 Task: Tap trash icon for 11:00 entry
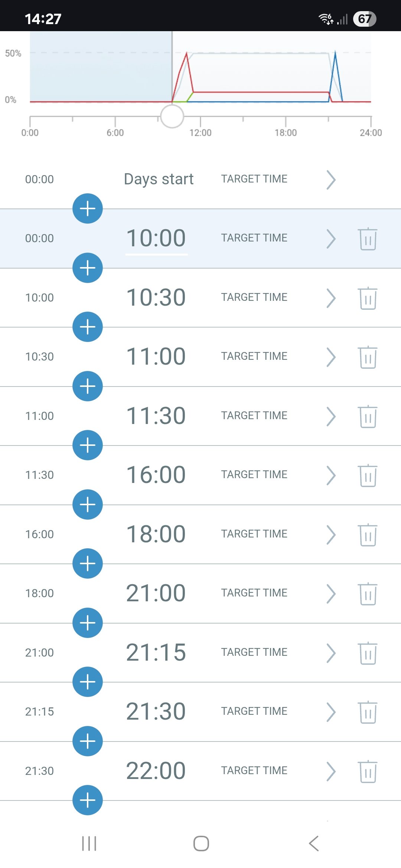368,357
